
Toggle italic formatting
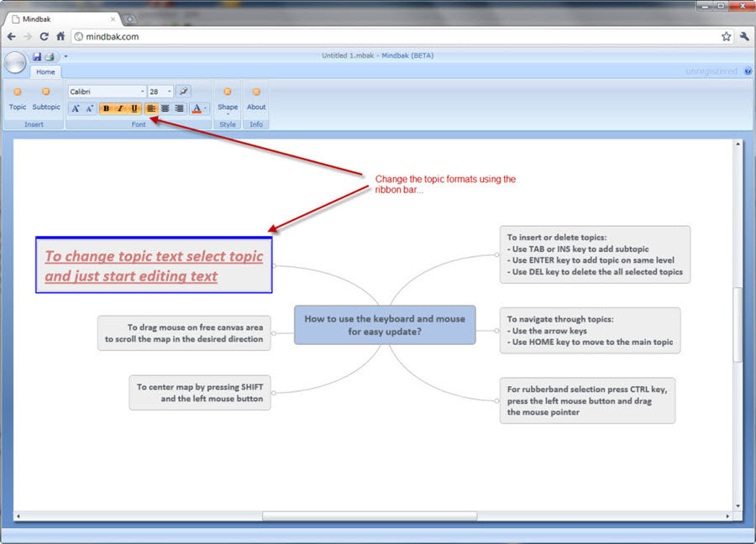click(120, 108)
